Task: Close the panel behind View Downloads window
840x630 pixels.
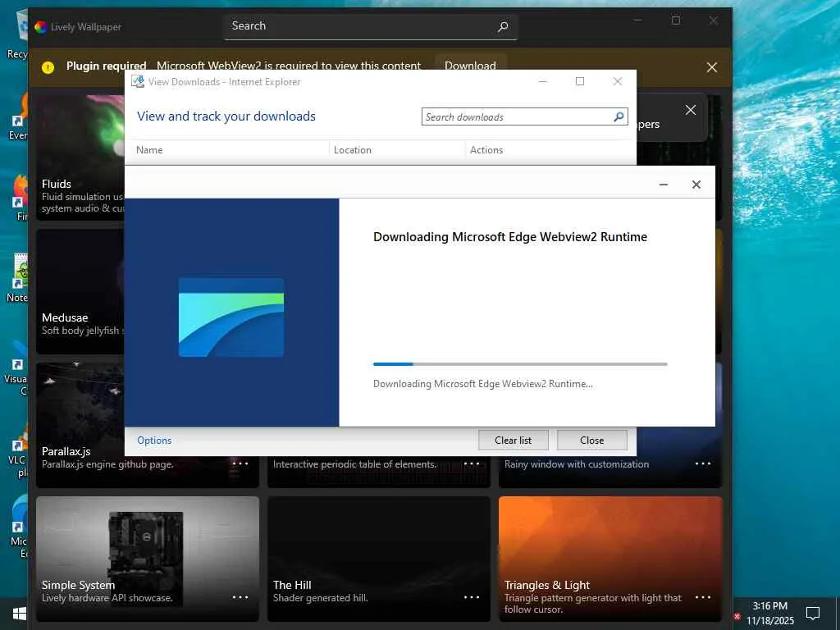Action: pos(691,110)
